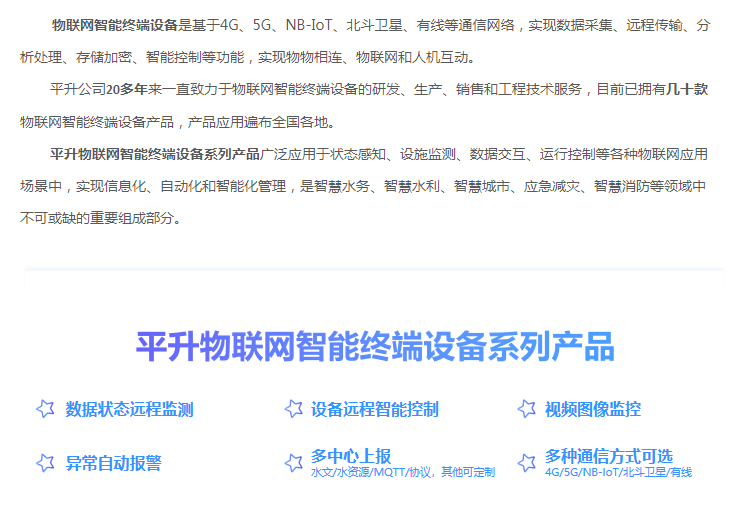Select the 多种通信方式可选 feature label
Screen dimensions: 750x516
(x=608, y=456)
